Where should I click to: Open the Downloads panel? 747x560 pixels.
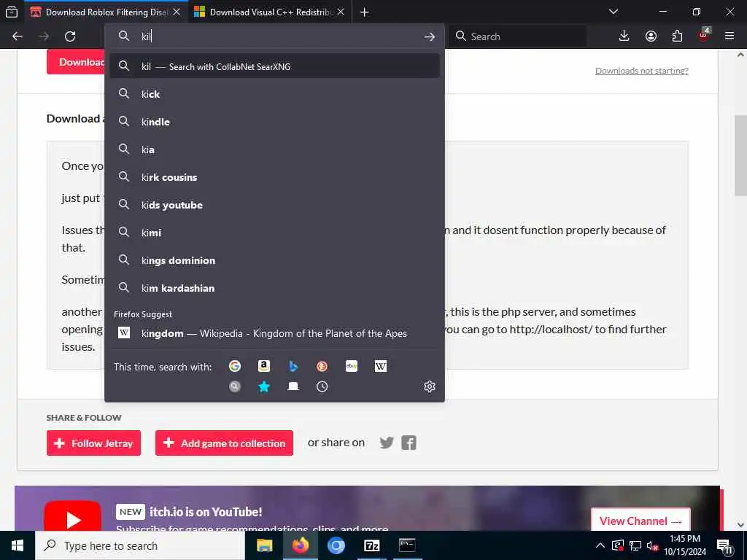(x=624, y=36)
